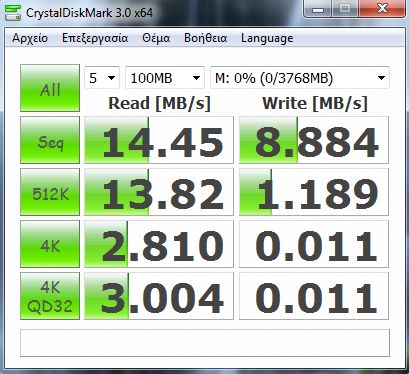Viewport: 409px width, 374px height.
Task: Start the Seq sequential test
Action: tap(50, 140)
